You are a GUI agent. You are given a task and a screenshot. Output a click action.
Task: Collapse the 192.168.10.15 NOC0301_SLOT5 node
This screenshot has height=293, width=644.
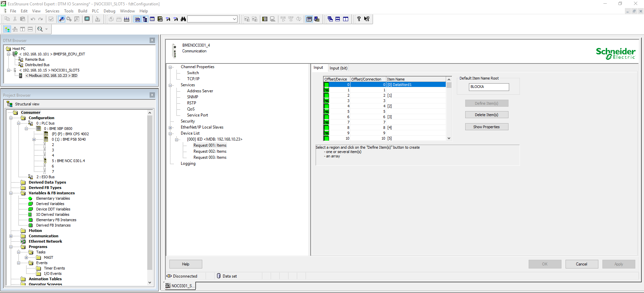[9, 70]
